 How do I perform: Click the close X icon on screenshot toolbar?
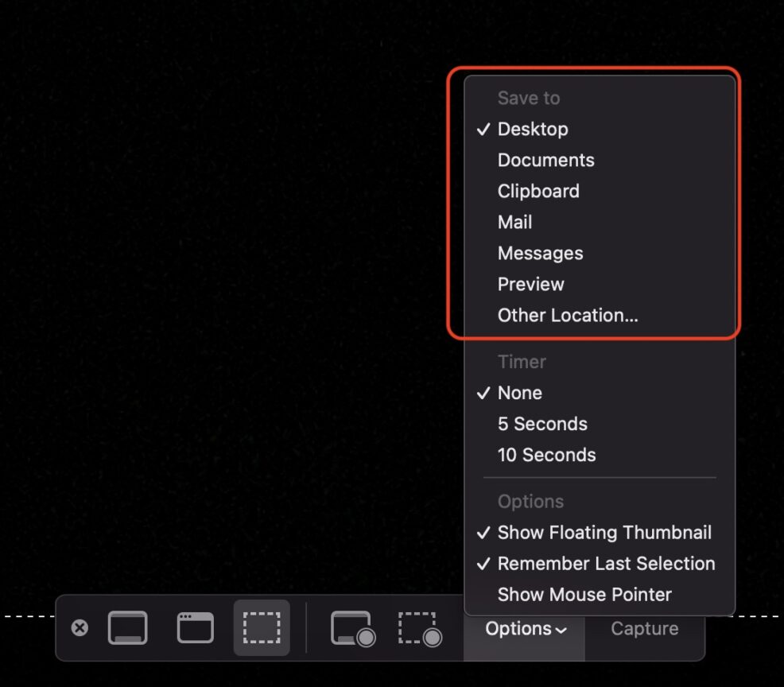point(80,628)
